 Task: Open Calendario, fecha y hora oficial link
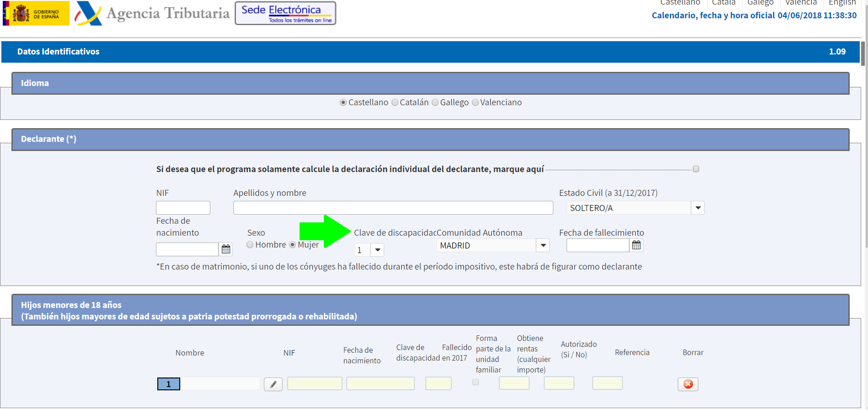point(754,16)
